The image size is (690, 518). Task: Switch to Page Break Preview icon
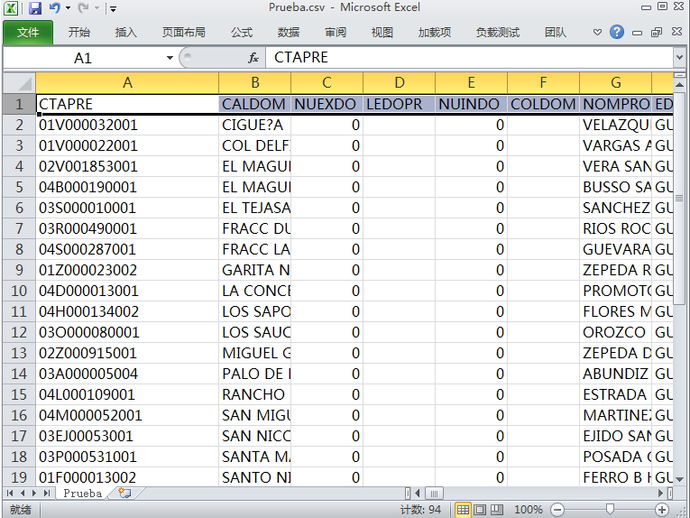click(x=497, y=510)
